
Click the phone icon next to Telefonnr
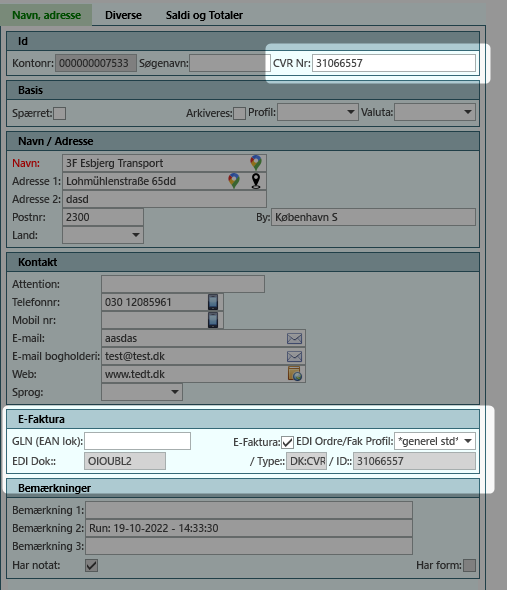tap(213, 302)
